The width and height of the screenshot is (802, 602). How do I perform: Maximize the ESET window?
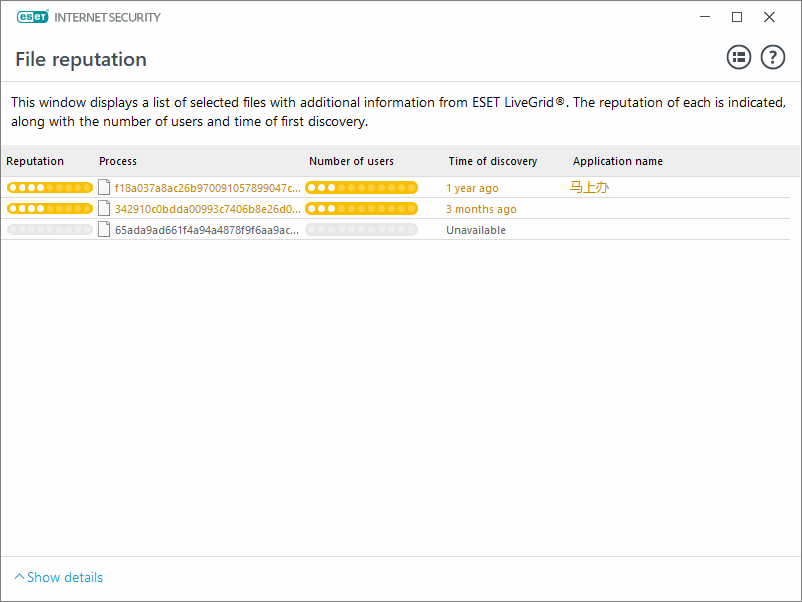737,17
